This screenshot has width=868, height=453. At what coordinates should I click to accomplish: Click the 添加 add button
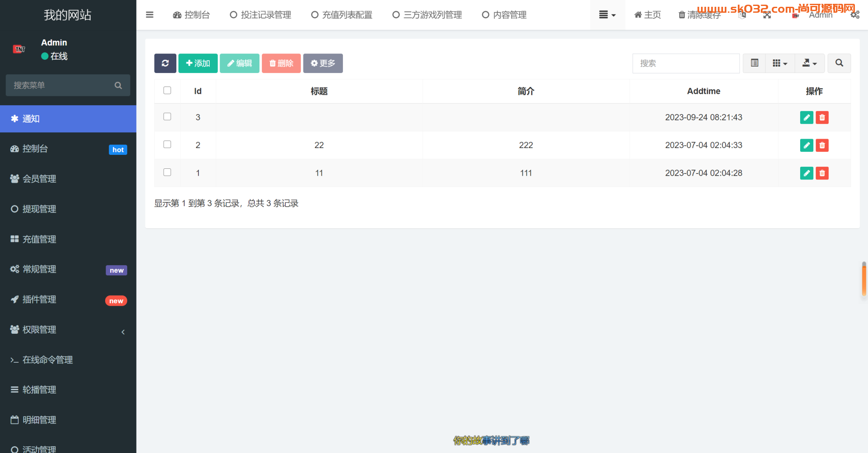[198, 63]
